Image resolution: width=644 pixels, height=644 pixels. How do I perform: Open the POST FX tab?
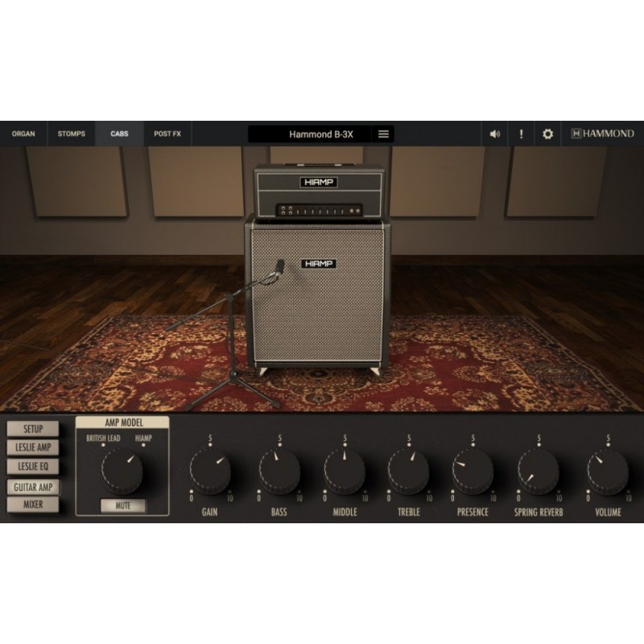click(x=167, y=134)
